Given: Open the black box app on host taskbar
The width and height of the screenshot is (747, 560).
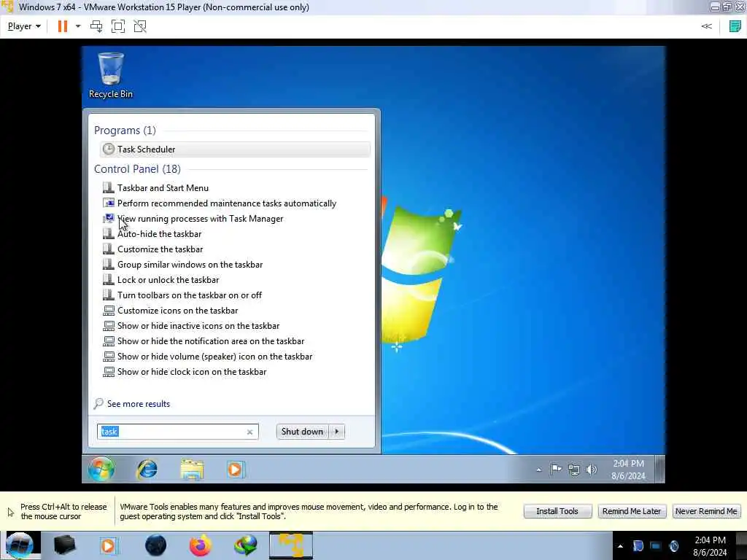Looking at the screenshot, I should pos(64,545).
